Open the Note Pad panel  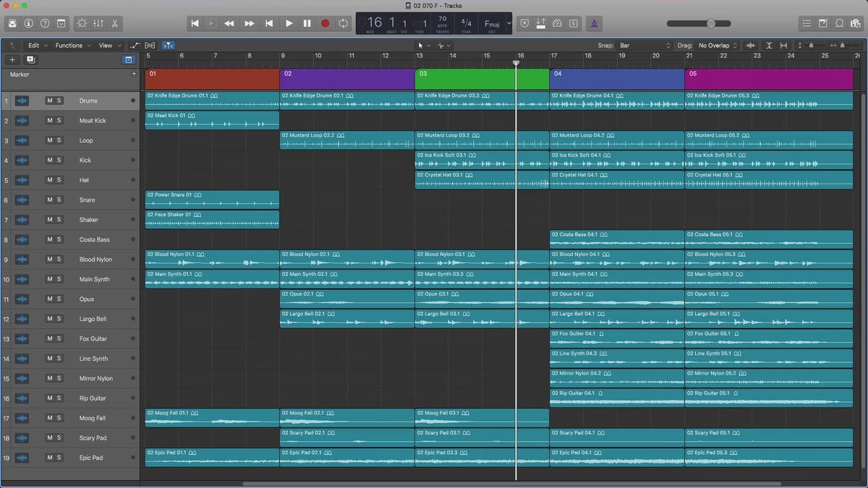(x=823, y=23)
